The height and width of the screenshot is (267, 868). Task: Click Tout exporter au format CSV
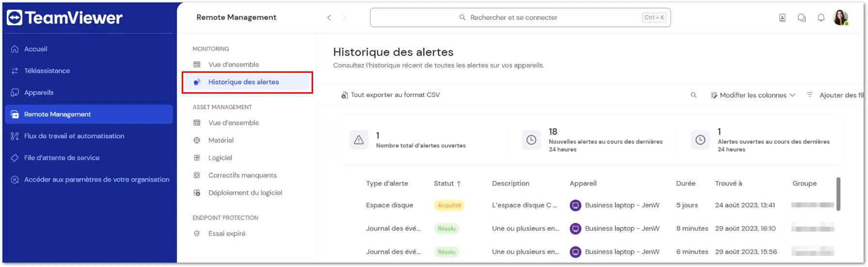(391, 95)
